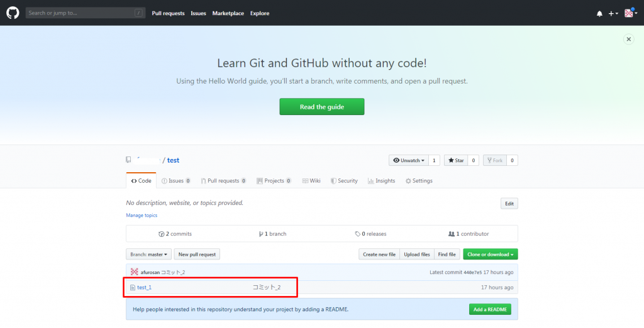This screenshot has height=328, width=644.
Task: View the stargazers count beside Star
Action: tap(473, 160)
